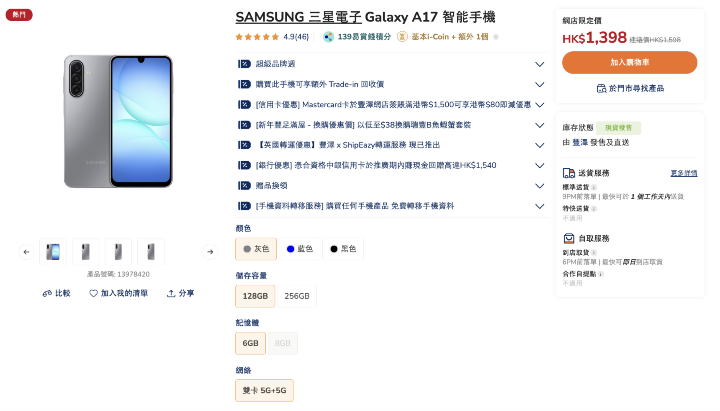Select second product thumbnail image
This screenshot has height=411, width=720.
(x=85, y=252)
